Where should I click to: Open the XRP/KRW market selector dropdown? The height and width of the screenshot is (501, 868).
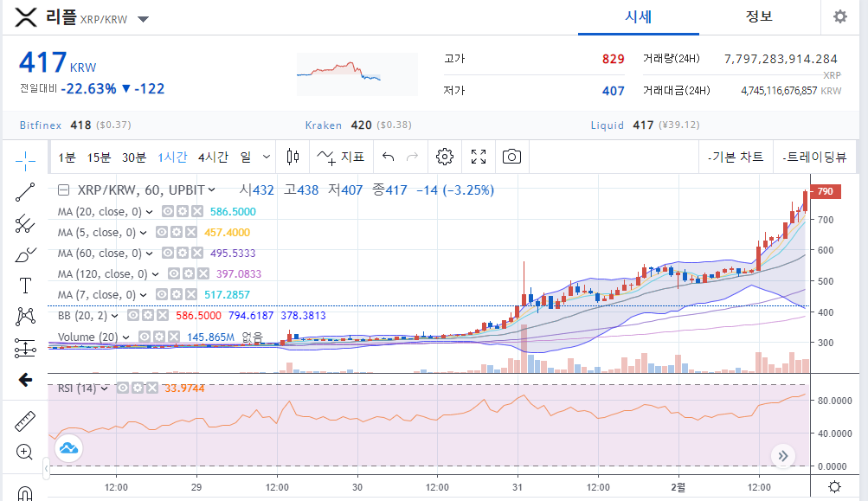coord(144,19)
